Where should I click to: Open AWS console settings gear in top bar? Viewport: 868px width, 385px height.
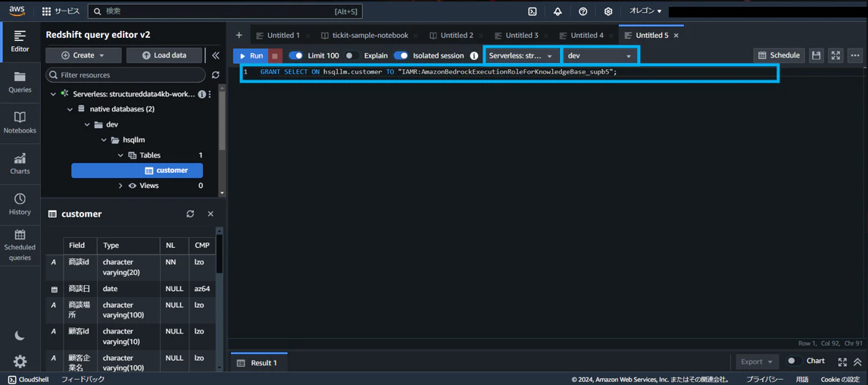click(x=608, y=11)
